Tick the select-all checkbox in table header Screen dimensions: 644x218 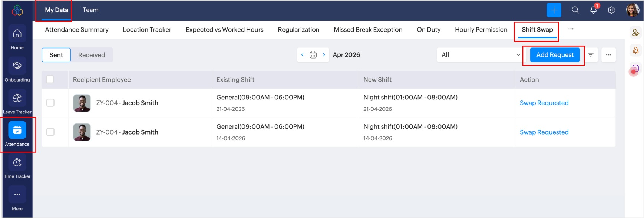click(x=50, y=79)
